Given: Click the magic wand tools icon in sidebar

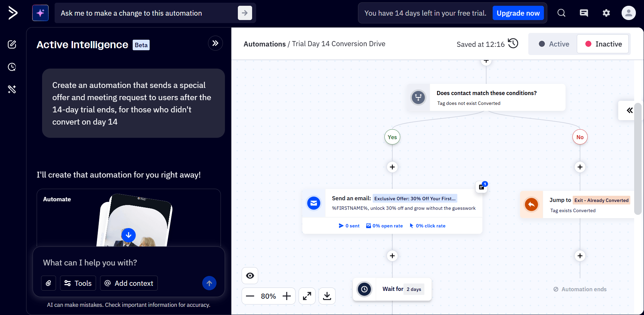Looking at the screenshot, I should [x=12, y=89].
